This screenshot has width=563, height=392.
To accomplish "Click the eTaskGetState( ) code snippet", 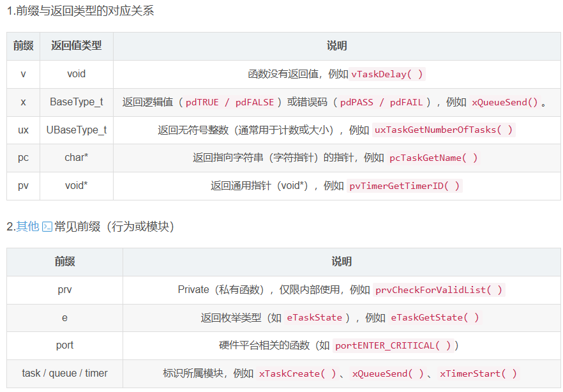I will [435, 318].
